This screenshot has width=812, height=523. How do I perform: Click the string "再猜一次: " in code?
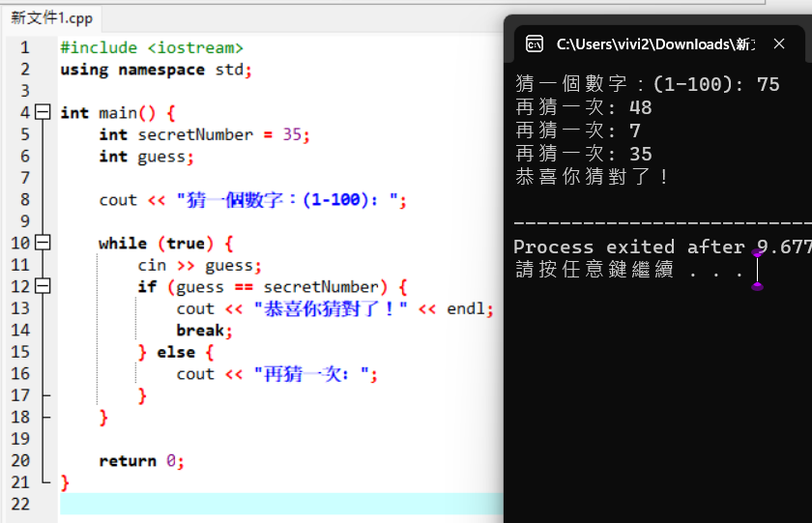point(311,374)
